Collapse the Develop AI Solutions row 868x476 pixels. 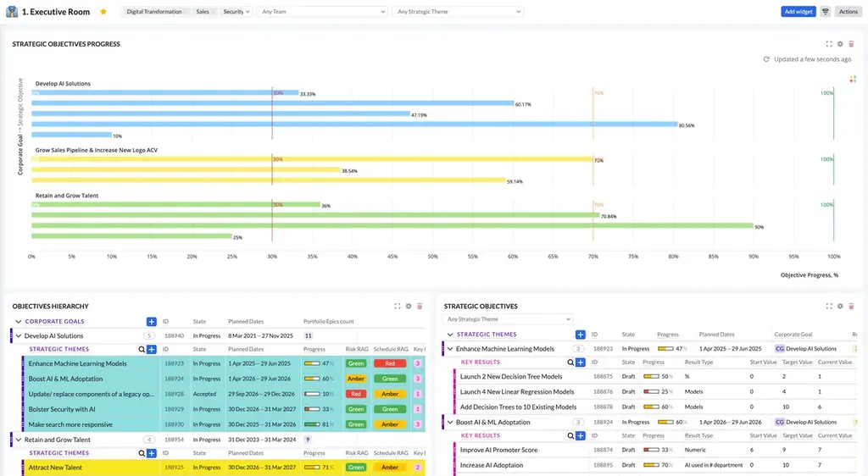(19, 336)
